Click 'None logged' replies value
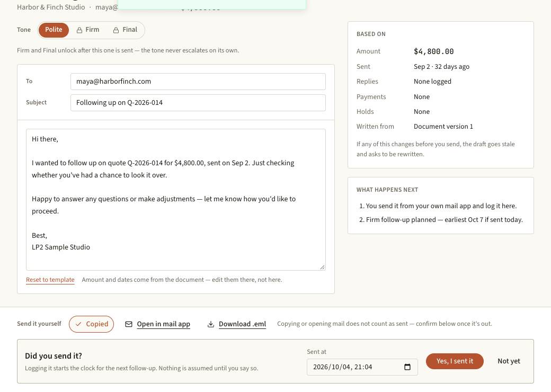 tap(432, 82)
